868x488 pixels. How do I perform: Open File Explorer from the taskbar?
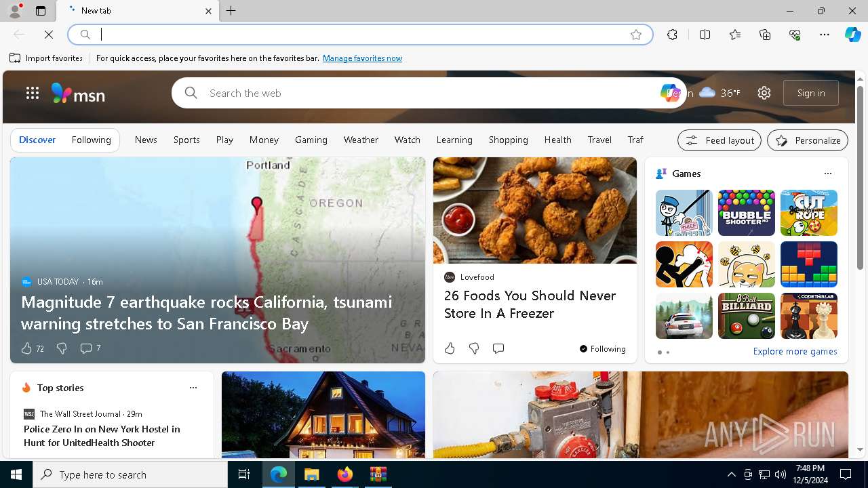pyautogui.click(x=312, y=474)
